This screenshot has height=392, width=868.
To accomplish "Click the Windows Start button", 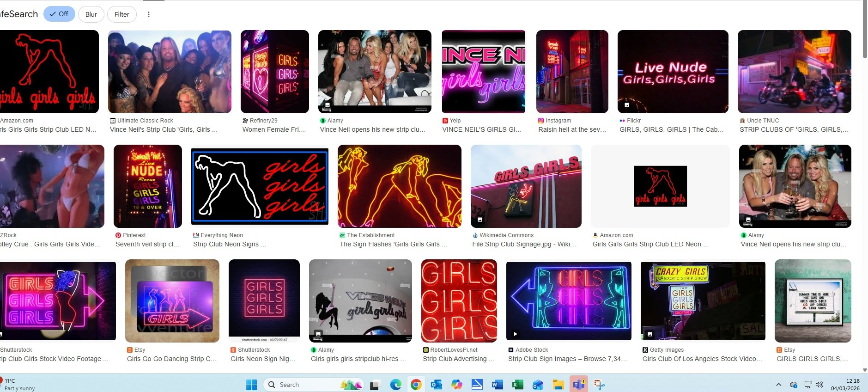I will [x=251, y=385].
